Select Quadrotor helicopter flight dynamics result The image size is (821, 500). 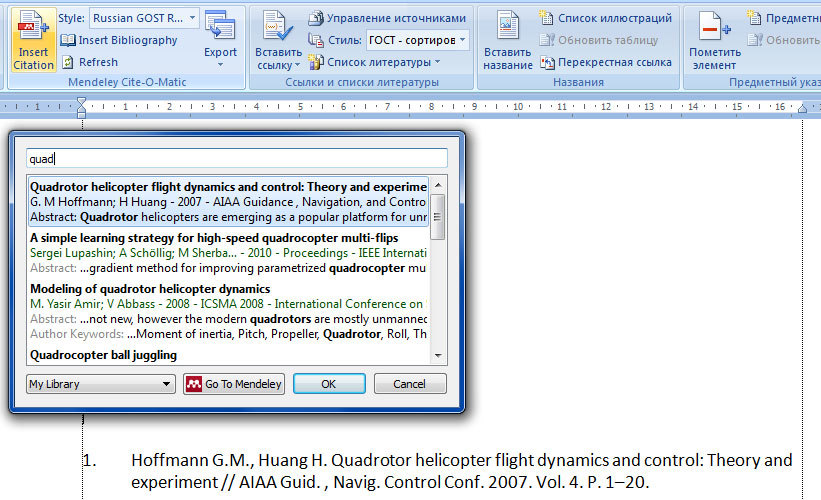[x=228, y=202]
